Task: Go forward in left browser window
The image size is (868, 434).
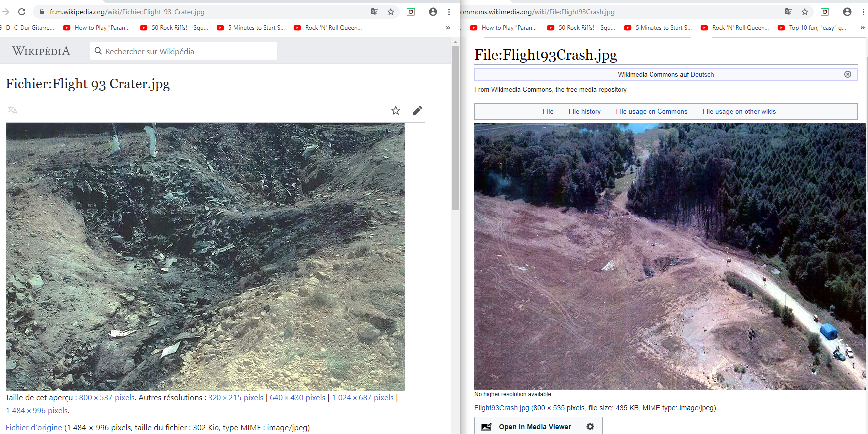Action: pos(5,12)
